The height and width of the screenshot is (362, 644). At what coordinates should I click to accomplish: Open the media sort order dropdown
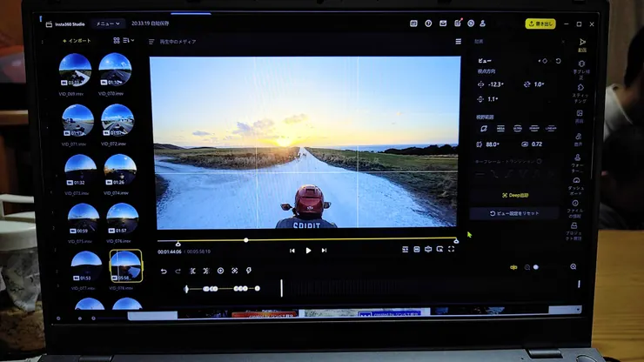[x=129, y=40]
